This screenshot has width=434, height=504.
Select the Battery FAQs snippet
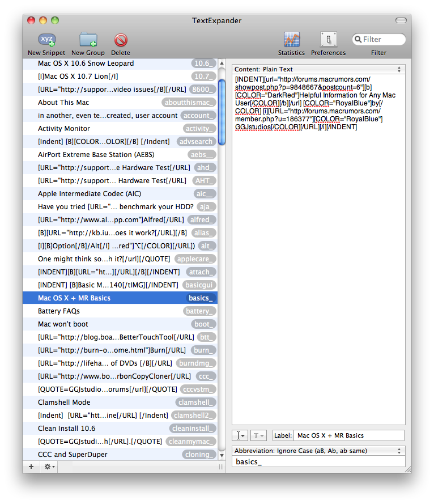point(120,311)
